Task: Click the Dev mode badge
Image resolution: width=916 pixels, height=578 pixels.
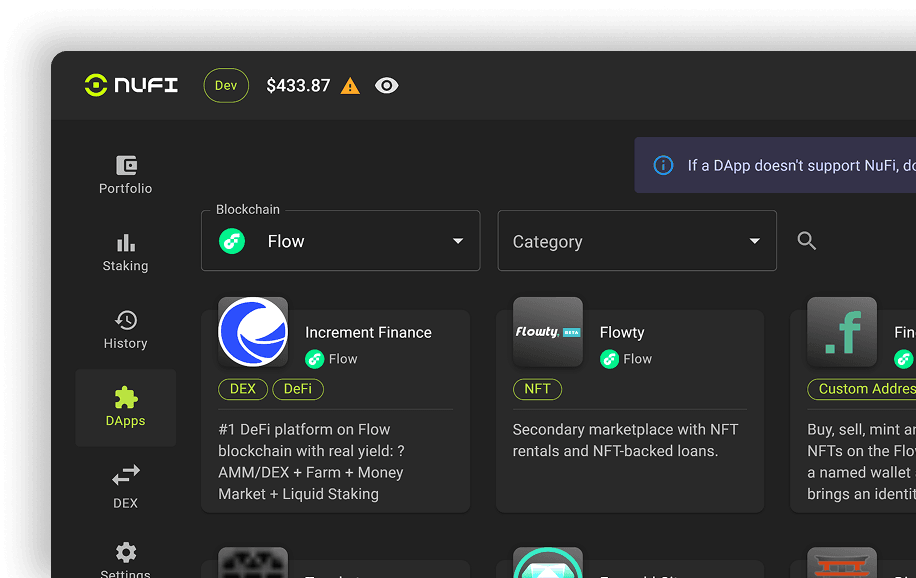Action: coord(225,85)
